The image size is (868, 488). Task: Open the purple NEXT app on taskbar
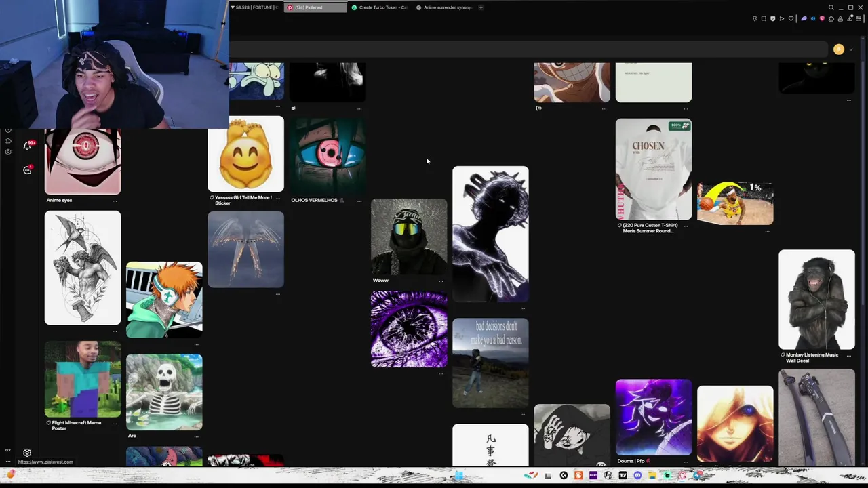pos(593,476)
